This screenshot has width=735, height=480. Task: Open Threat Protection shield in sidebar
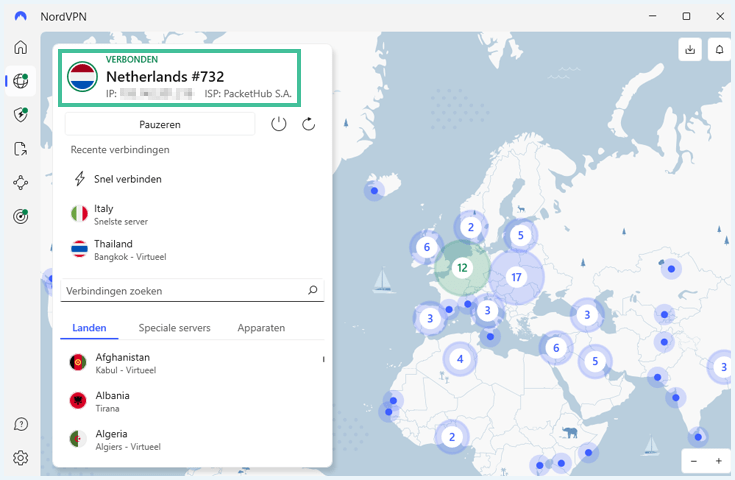coord(21,115)
